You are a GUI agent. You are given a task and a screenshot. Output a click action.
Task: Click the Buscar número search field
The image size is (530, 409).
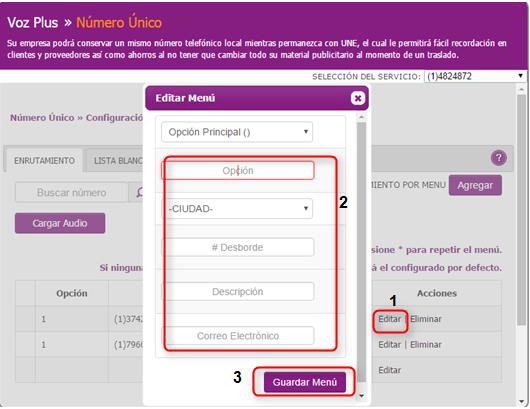click(71, 192)
